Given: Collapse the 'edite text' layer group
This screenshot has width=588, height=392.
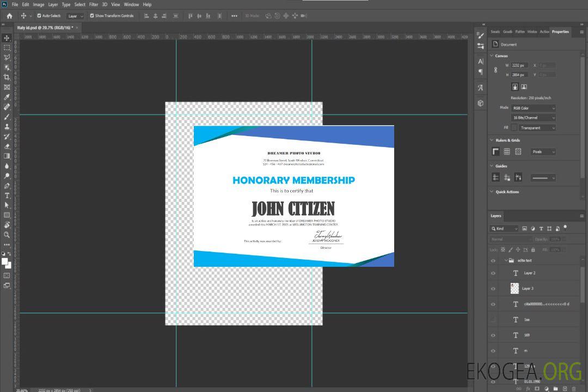Looking at the screenshot, I should [x=506, y=261].
